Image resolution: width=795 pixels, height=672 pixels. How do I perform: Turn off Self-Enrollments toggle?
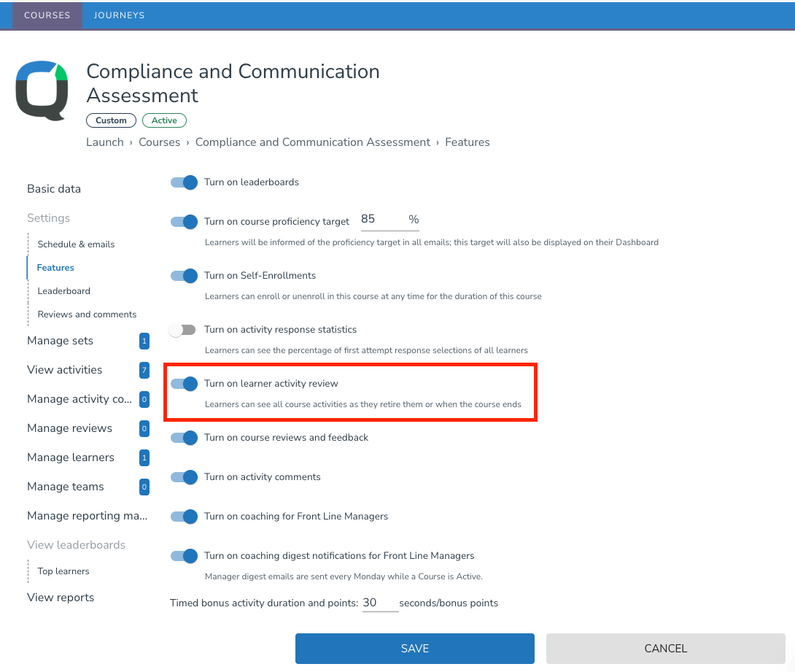click(184, 275)
